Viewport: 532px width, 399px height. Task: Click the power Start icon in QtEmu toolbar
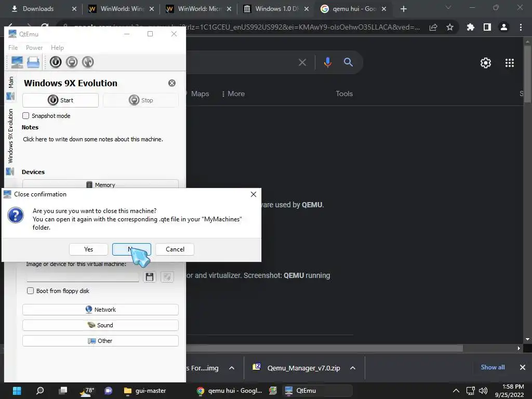pyautogui.click(x=56, y=62)
